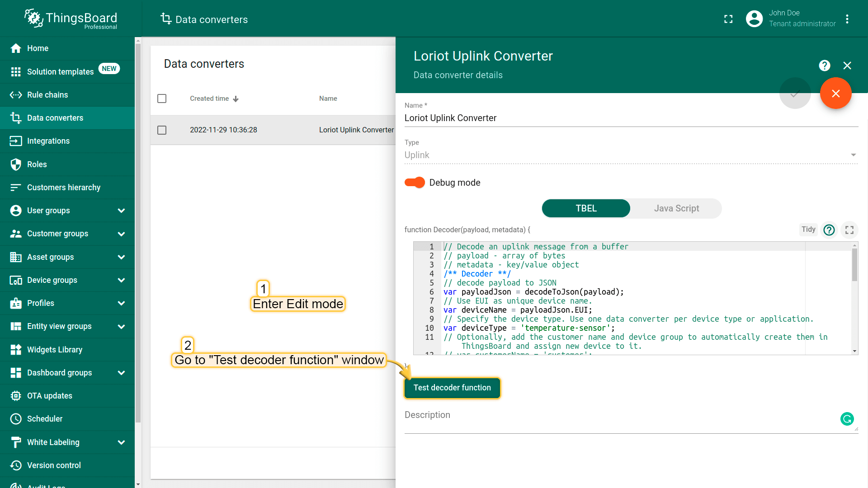This screenshot has height=488, width=868.
Task: Click the Home icon in sidebar
Action: click(x=16, y=48)
